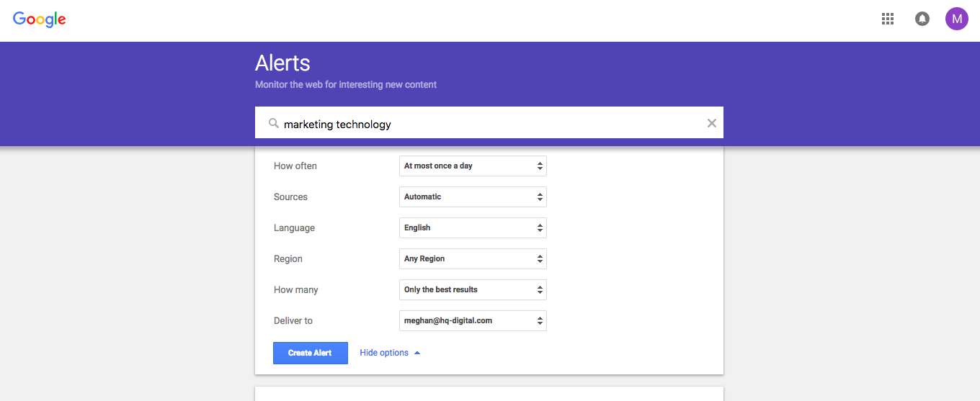Open the Google apps grid icon
This screenshot has width=980, height=401.
tap(888, 19)
